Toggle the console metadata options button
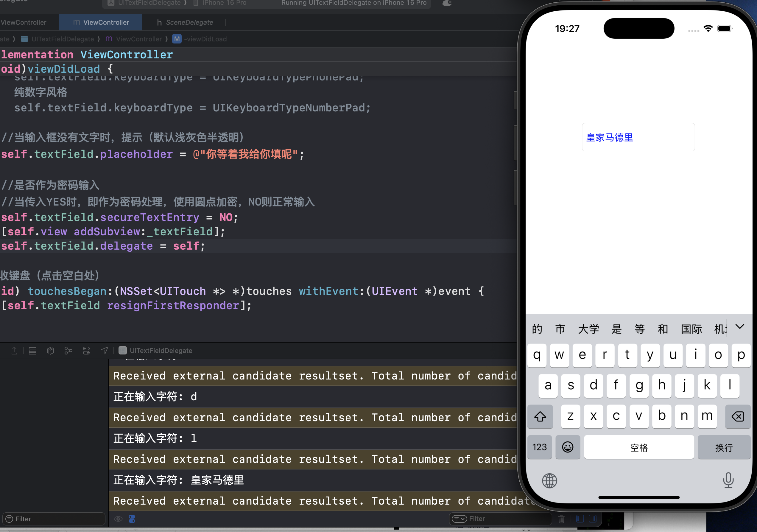Screen dimensions: 757x532 (x=132, y=519)
